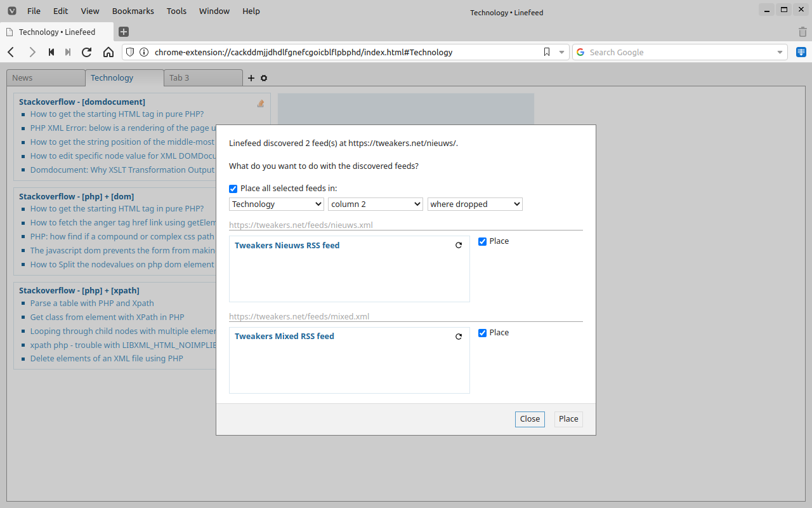812x508 pixels.
Task: Open the Help menu
Action: point(251,11)
